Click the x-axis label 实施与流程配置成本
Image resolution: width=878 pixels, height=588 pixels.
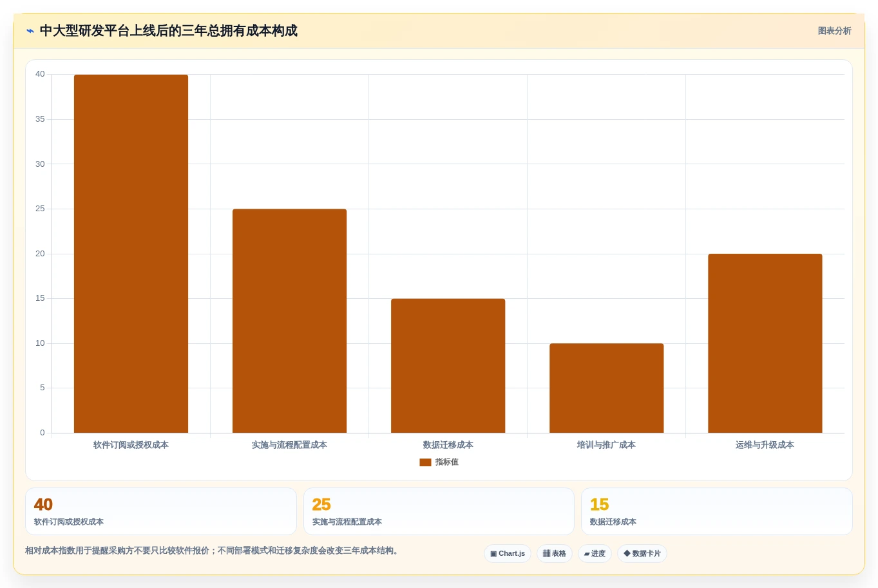(289, 445)
